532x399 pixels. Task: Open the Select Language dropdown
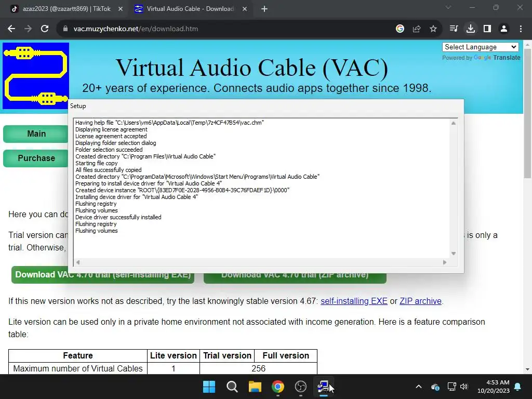(x=481, y=47)
